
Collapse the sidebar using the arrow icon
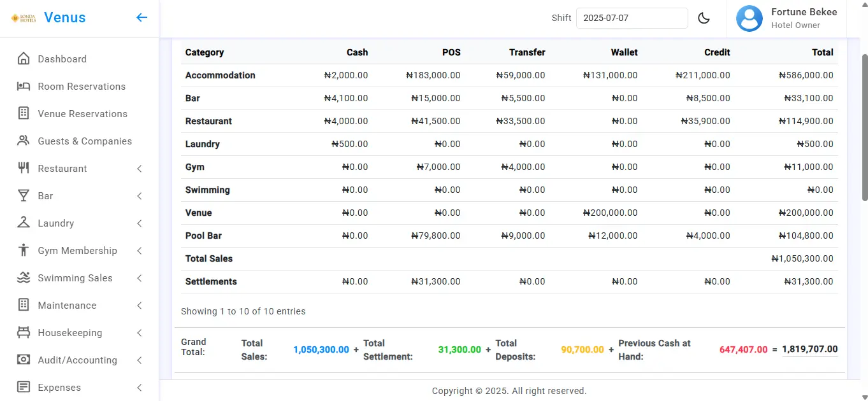tap(141, 17)
